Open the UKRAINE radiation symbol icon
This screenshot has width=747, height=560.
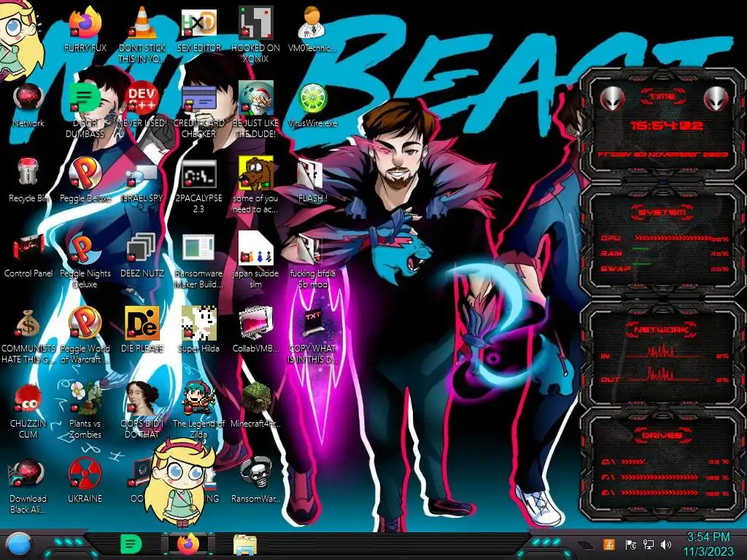85,474
